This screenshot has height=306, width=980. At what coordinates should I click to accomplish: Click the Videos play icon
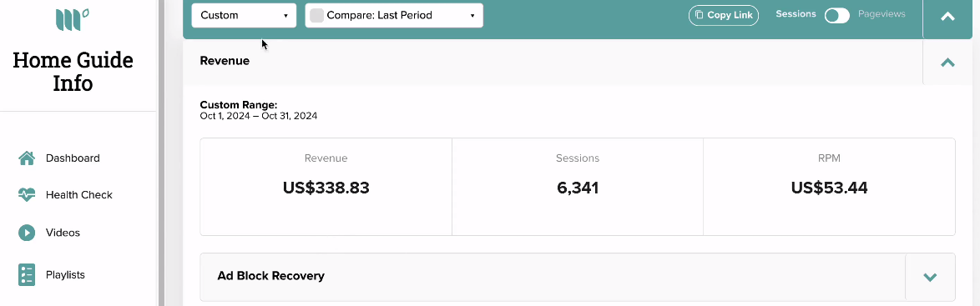point(26,233)
